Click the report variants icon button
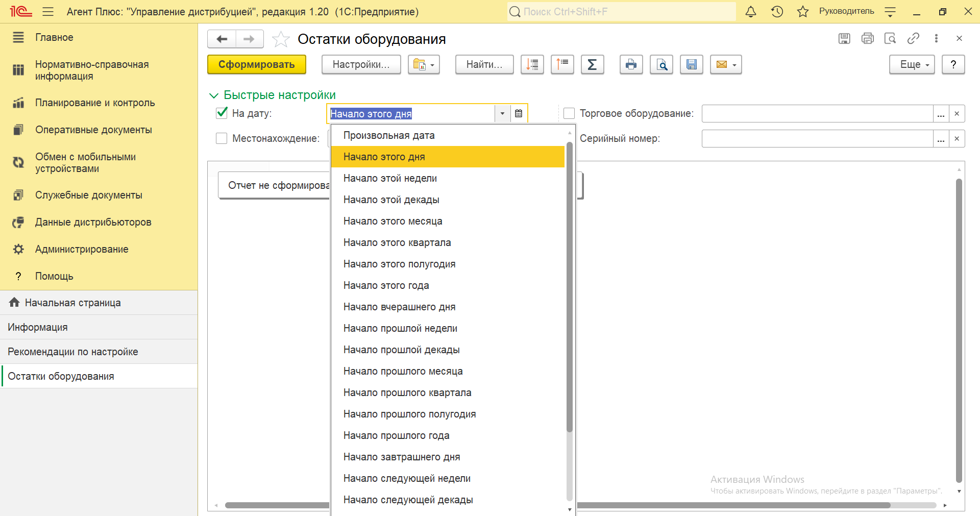Screen dimensions: 980x516 point(424,64)
